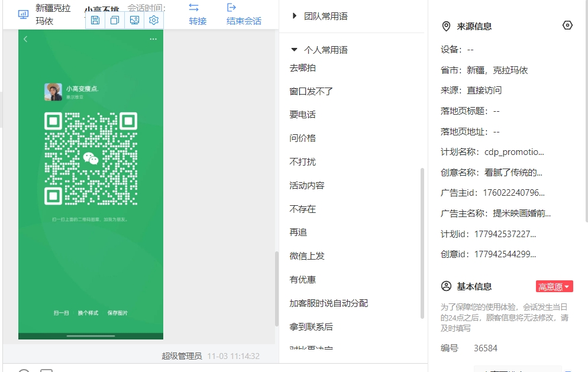The width and height of the screenshot is (588, 372).
Task: Pick the 加客服时说自动分配 quick phrase
Action: tap(328, 303)
